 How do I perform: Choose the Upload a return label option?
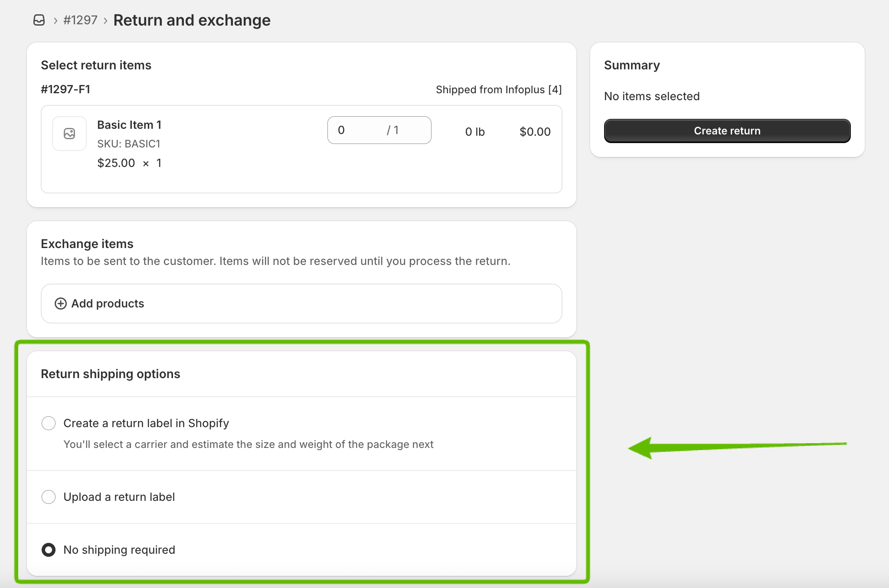point(49,497)
